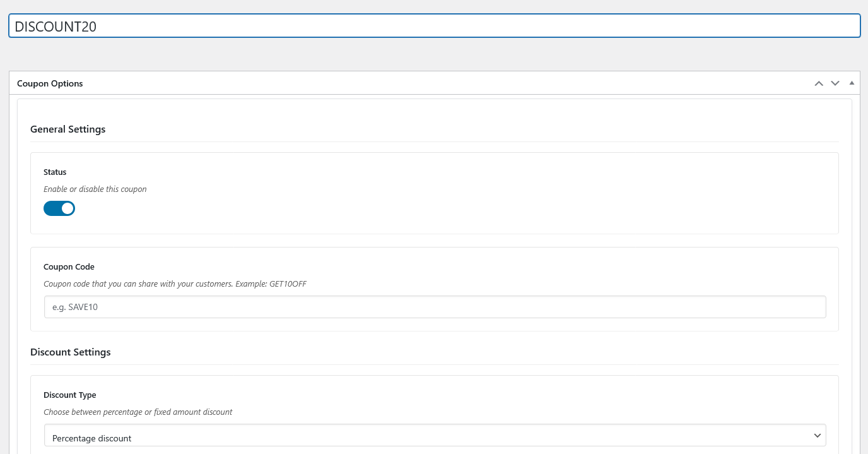Toggle the coupon Status switch

click(x=59, y=208)
